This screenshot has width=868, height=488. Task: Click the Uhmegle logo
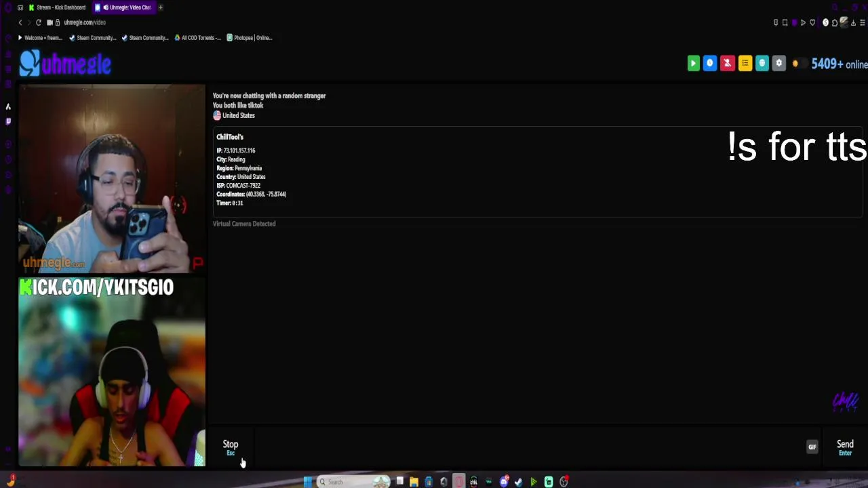point(65,64)
